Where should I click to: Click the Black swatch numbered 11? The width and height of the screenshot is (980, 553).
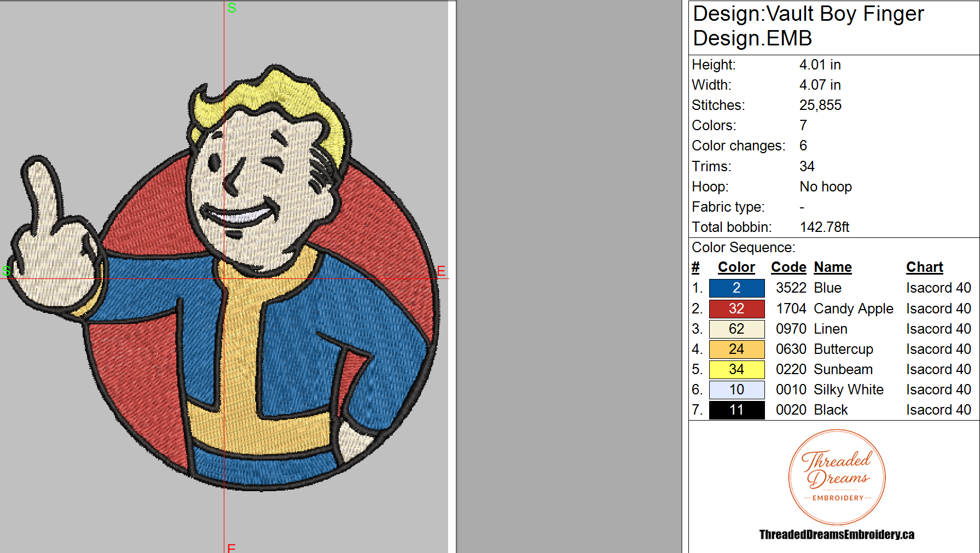click(x=737, y=410)
